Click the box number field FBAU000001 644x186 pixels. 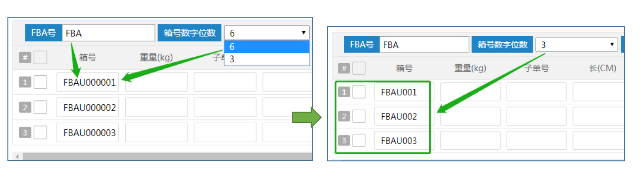pos(88,82)
